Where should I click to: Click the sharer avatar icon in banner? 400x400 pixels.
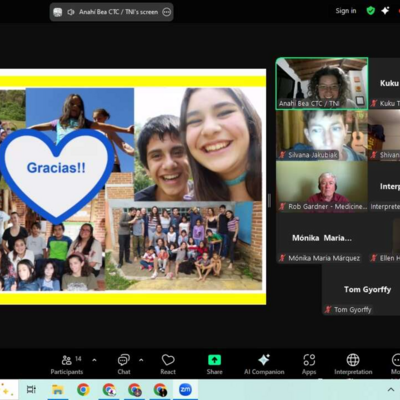pyautogui.click(x=58, y=12)
